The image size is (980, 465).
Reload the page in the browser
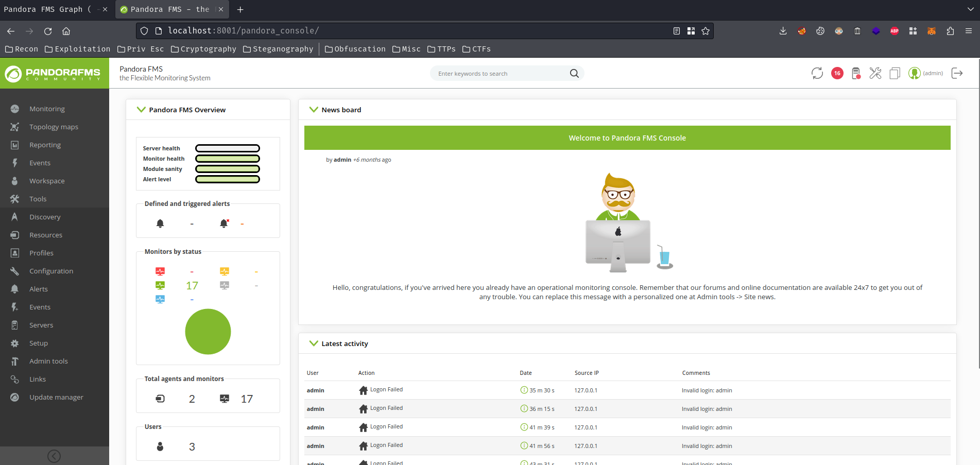[48, 31]
